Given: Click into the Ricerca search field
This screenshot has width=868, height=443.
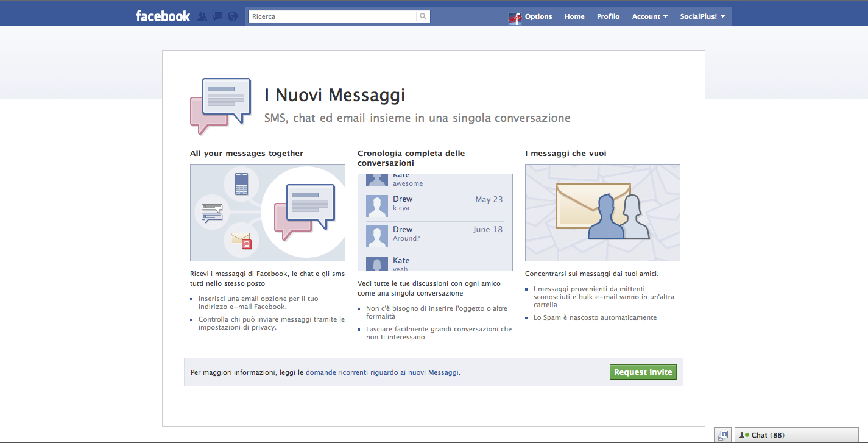Looking at the screenshot, I should pos(332,16).
